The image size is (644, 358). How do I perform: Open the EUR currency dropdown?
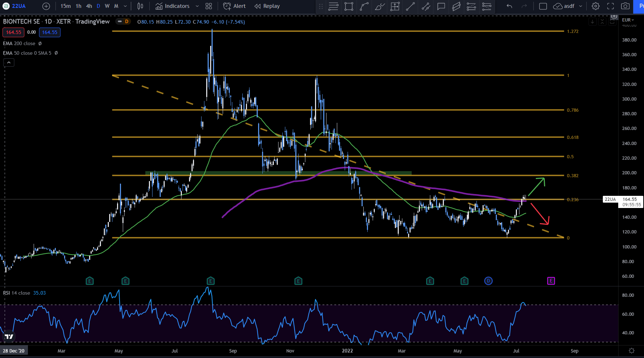click(x=628, y=20)
